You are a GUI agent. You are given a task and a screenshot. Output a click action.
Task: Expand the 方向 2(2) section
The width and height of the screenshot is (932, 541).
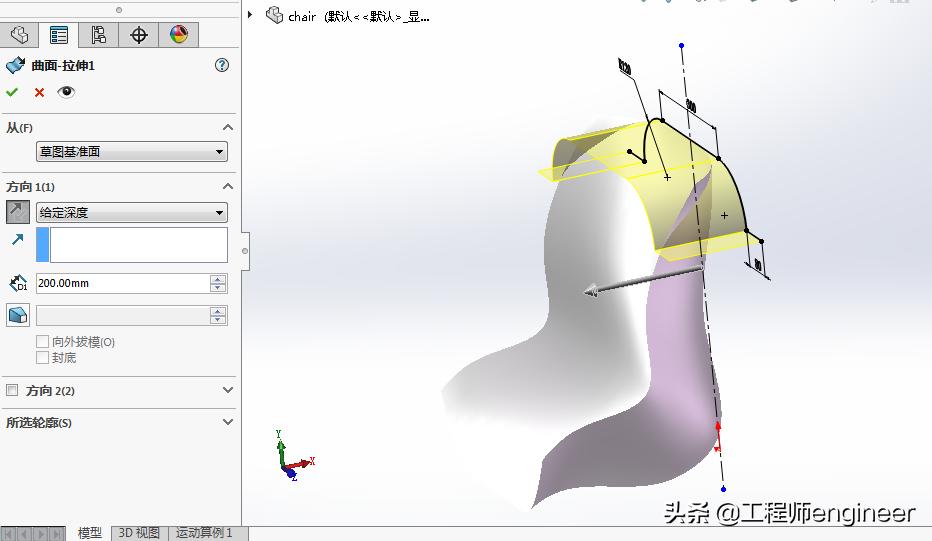[x=228, y=390]
